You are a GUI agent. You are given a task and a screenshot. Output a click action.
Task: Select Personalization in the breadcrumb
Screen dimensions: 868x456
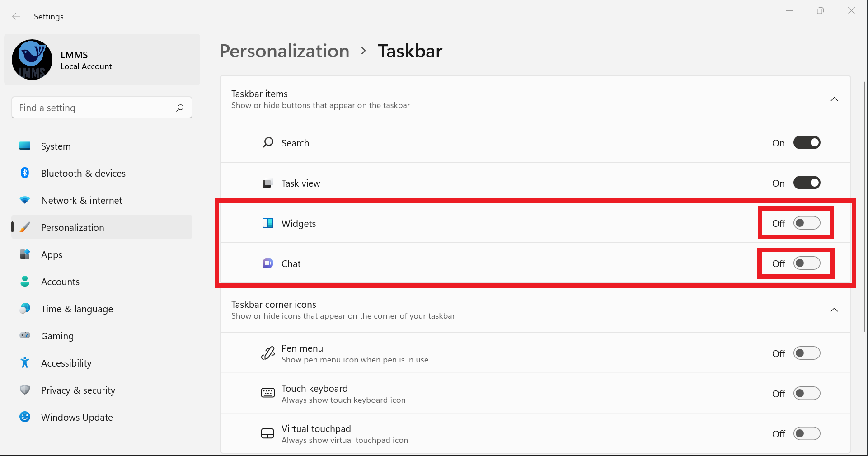pyautogui.click(x=284, y=51)
